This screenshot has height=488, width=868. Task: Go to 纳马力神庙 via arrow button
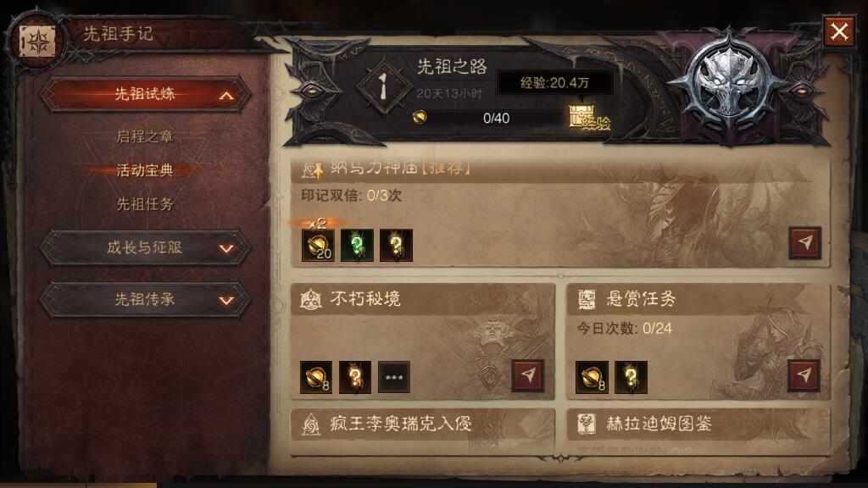805,242
